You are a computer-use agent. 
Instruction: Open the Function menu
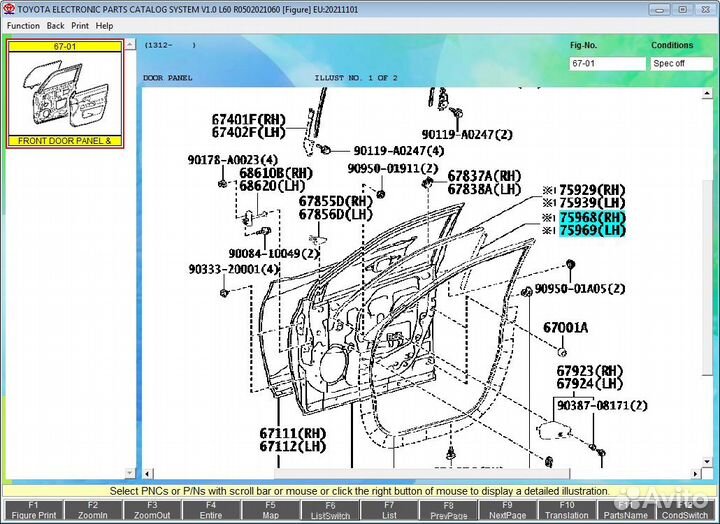click(23, 25)
